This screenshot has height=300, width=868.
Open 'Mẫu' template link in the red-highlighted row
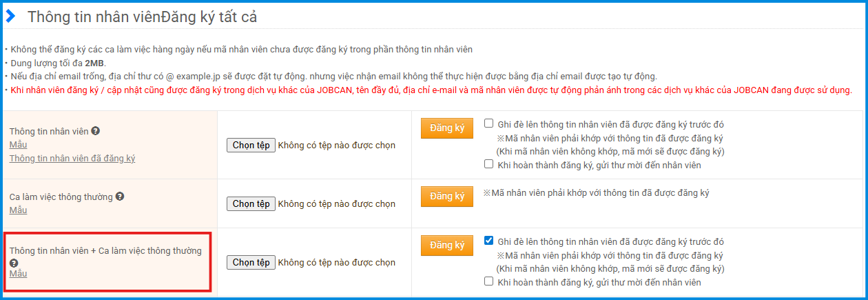tap(18, 274)
